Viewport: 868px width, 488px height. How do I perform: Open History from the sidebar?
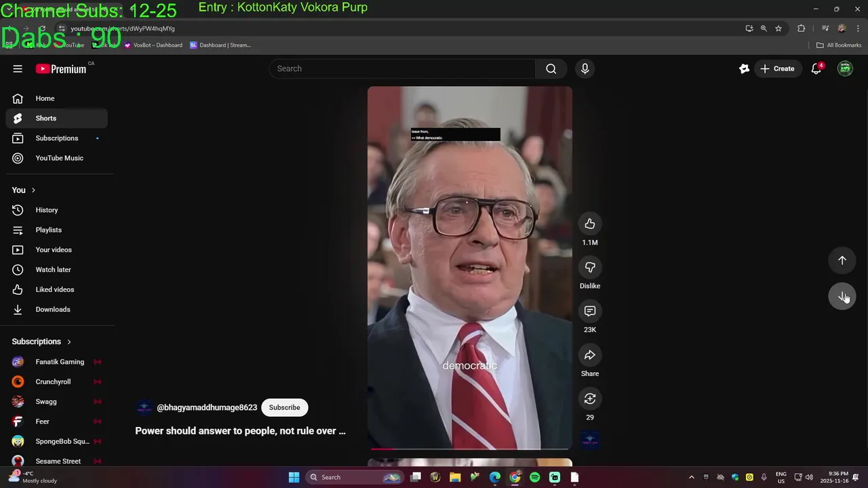[x=57, y=210]
